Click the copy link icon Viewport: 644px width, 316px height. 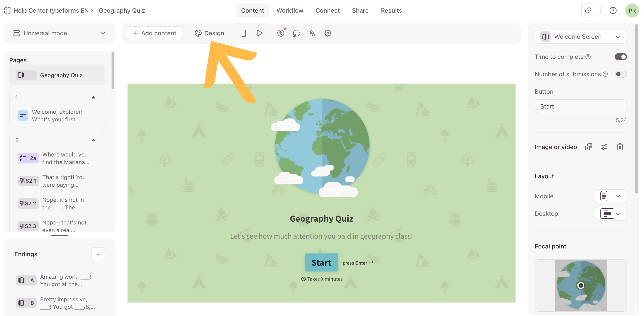click(x=588, y=10)
